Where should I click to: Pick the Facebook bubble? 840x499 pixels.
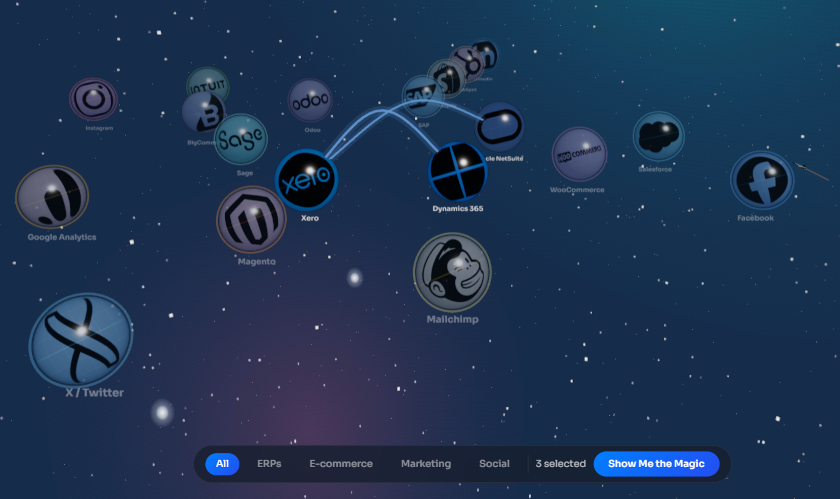[x=762, y=180]
